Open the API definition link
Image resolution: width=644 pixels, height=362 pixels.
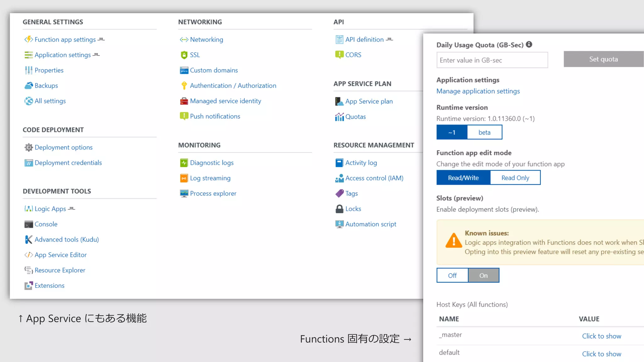(x=364, y=39)
